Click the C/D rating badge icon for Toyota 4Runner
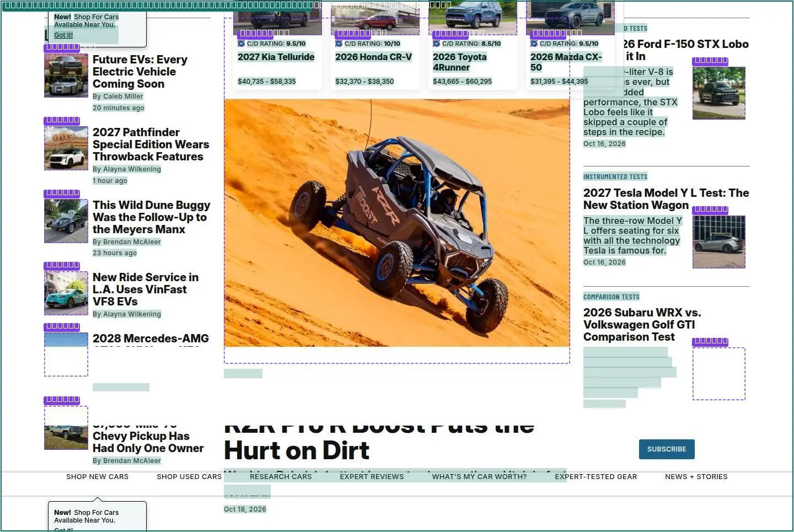 pyautogui.click(x=436, y=44)
